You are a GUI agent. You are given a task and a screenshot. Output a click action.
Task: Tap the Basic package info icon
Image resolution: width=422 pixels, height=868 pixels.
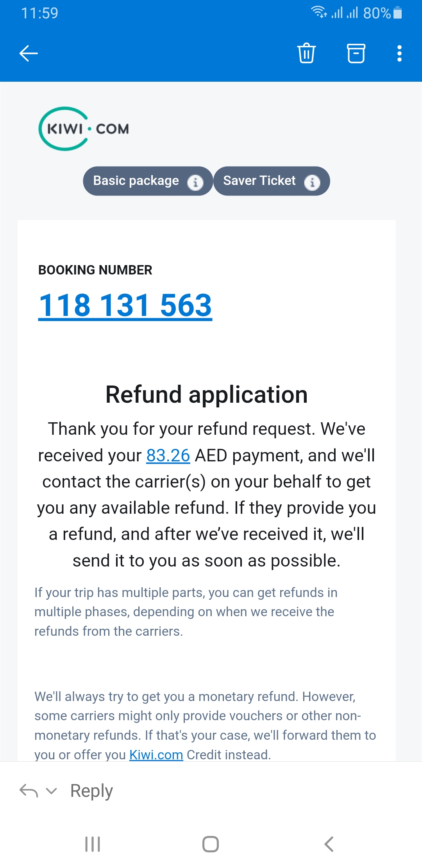point(195,182)
